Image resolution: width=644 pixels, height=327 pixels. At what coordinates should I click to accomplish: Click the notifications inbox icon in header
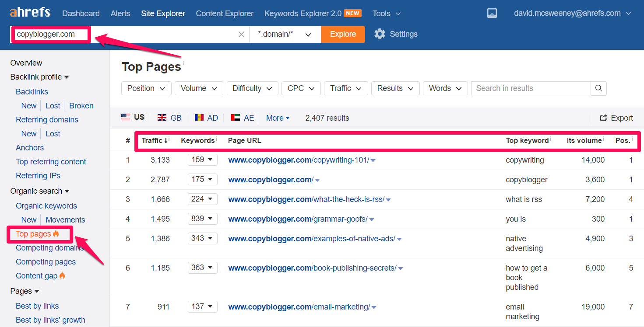tap(492, 14)
